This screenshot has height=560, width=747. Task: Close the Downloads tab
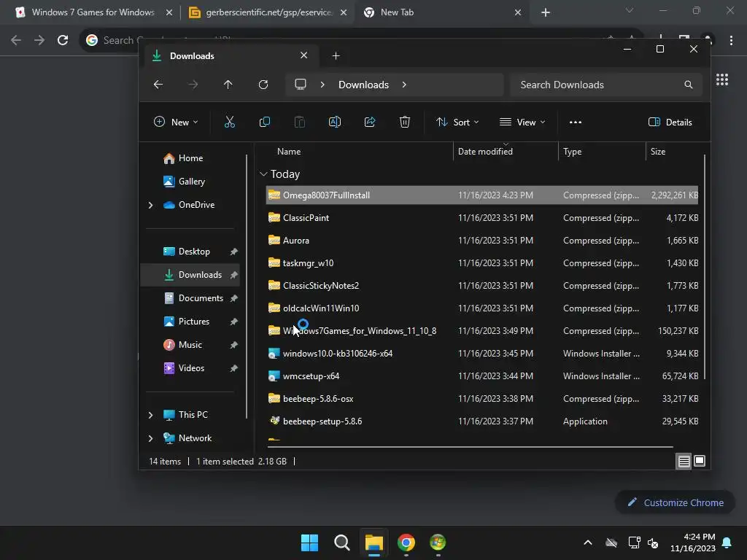[x=304, y=55]
